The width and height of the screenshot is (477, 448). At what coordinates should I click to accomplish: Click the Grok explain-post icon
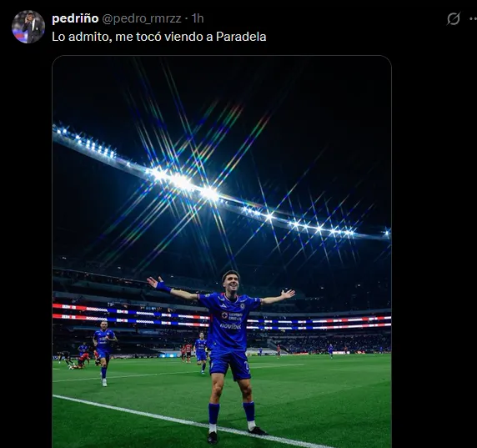(454, 18)
